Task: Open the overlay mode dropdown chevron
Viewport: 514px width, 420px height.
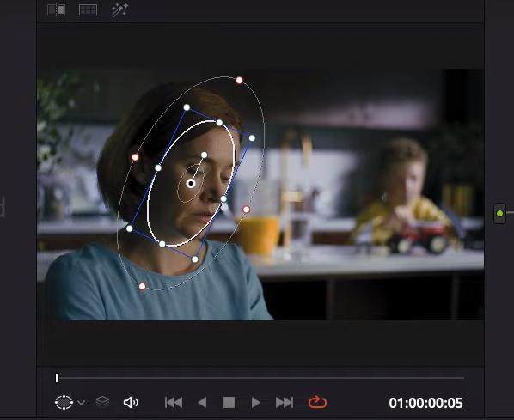Action: (82, 403)
